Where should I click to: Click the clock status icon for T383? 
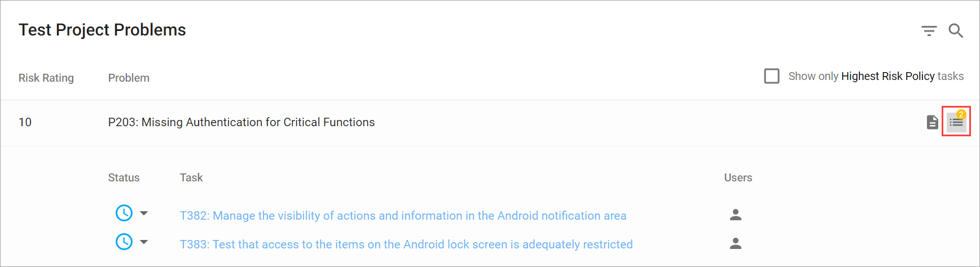(x=124, y=242)
